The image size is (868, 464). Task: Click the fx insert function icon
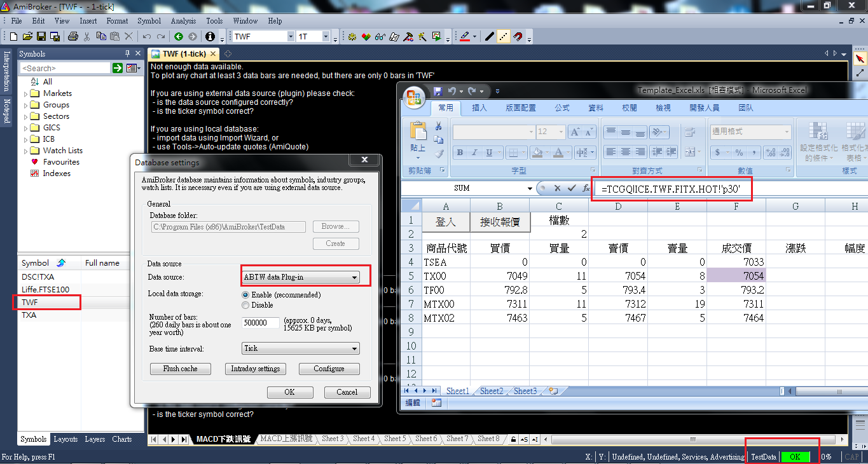pos(586,188)
